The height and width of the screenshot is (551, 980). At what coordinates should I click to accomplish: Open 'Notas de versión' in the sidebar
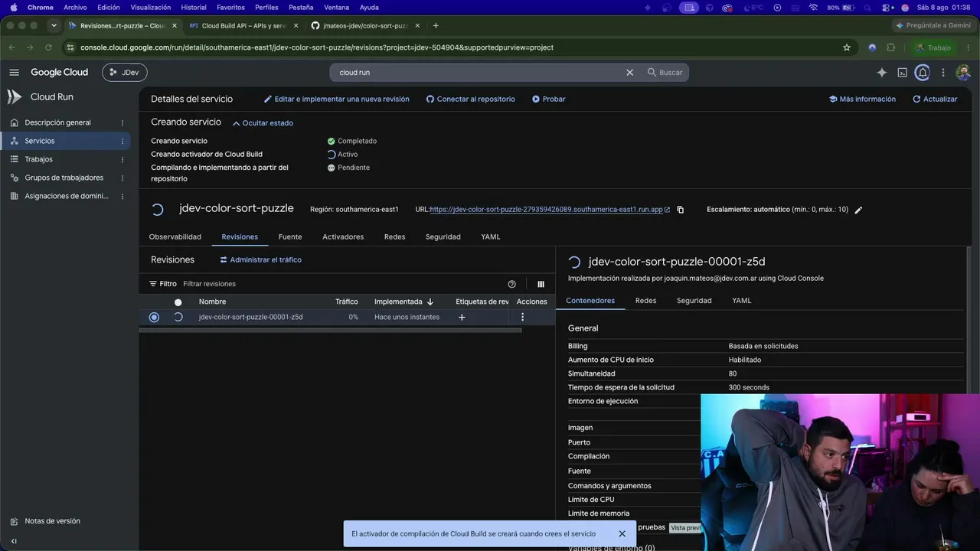(52, 521)
